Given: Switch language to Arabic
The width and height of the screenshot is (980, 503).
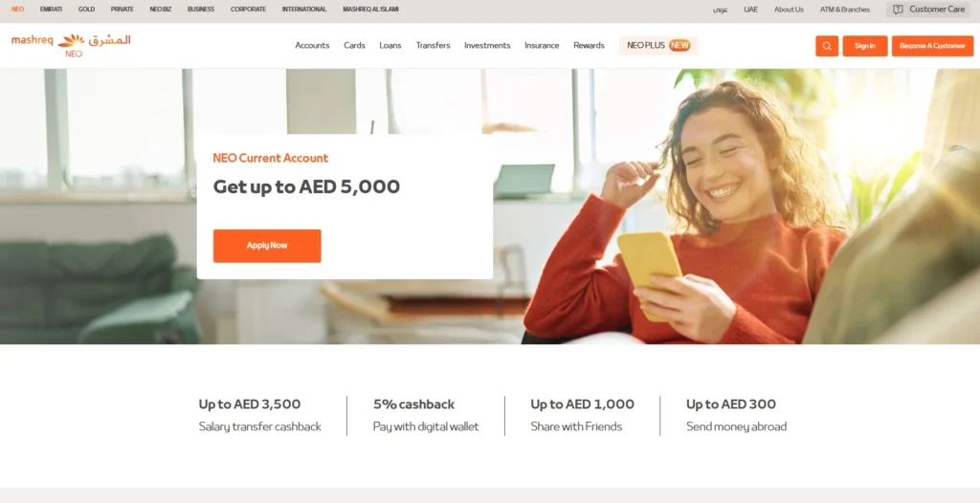Looking at the screenshot, I should [x=720, y=10].
